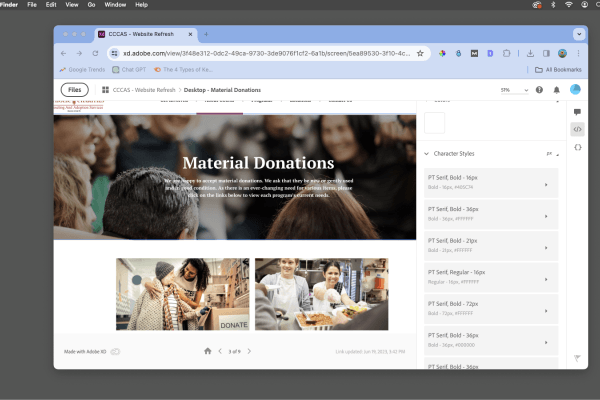Viewport: 600px width, 400px height.
Task: Open Chrome downloads icon
Action: (x=530, y=53)
